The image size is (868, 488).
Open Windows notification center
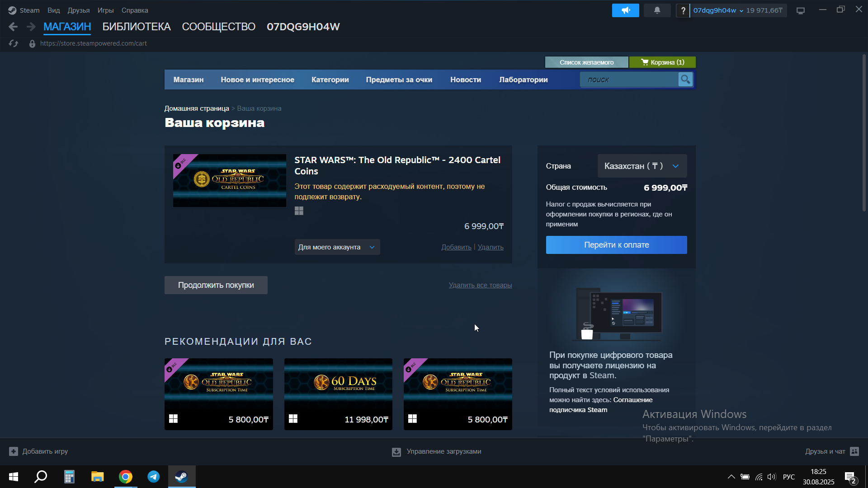coord(850,477)
